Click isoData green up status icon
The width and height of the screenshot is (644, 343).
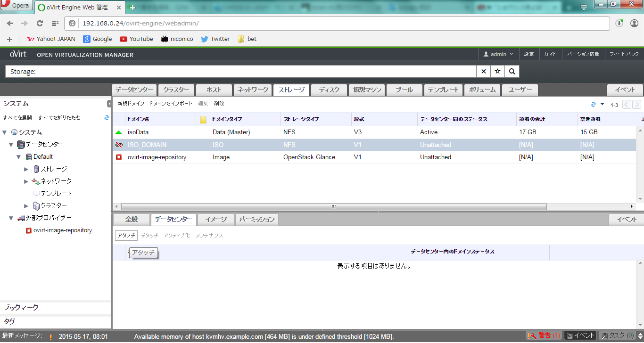click(119, 132)
